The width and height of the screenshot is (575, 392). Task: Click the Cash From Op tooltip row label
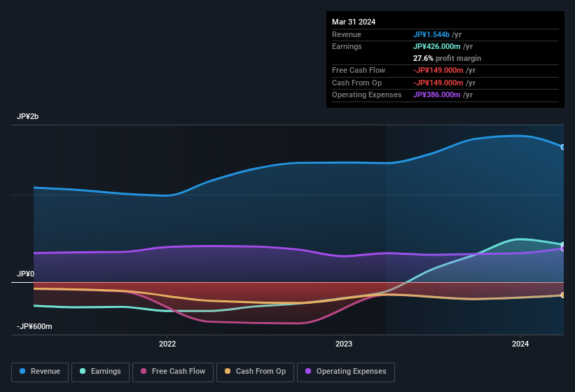point(356,83)
